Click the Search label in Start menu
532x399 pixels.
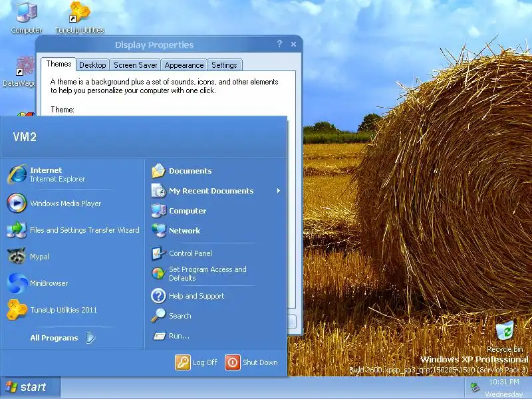pyautogui.click(x=180, y=316)
